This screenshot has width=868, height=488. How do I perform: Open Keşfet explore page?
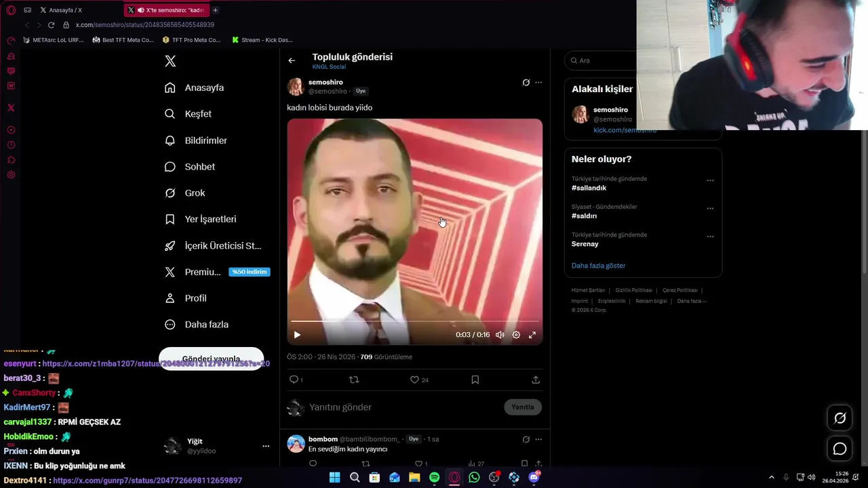(188, 114)
